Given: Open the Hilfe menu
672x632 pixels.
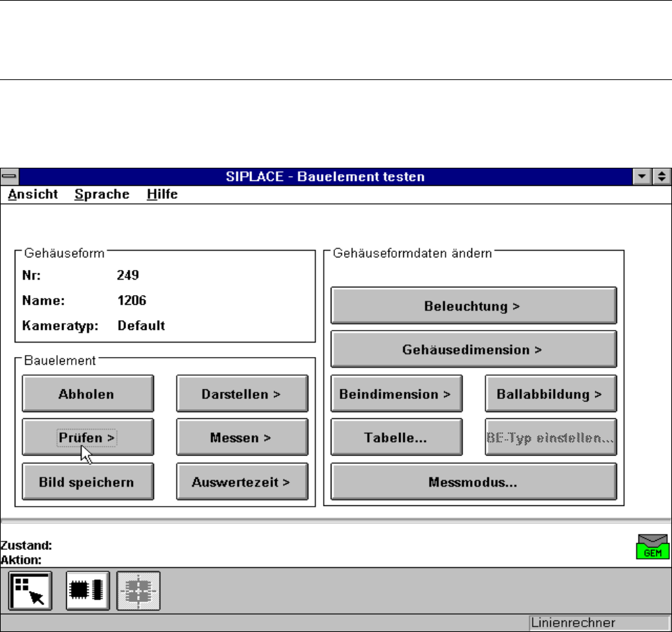Looking at the screenshot, I should click(x=162, y=195).
